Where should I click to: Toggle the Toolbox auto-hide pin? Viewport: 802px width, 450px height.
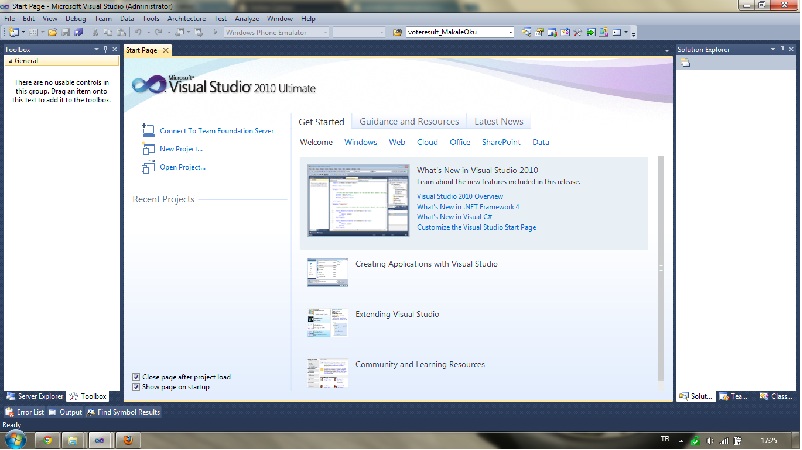(105, 49)
